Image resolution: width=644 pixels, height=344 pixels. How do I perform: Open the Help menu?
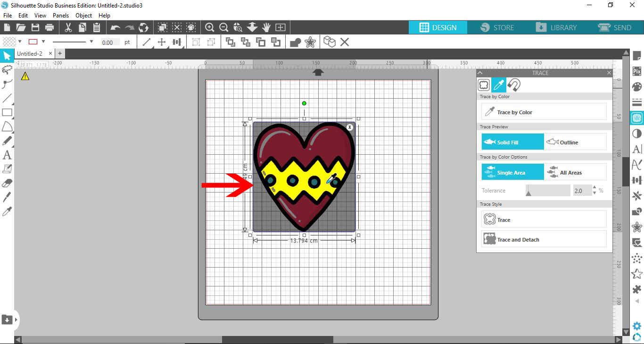(x=104, y=16)
